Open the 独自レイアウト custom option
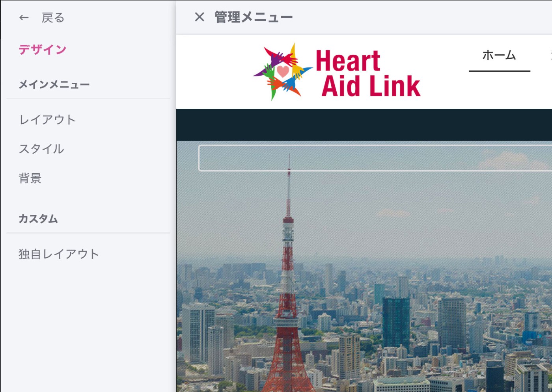The image size is (552, 392). click(x=59, y=254)
